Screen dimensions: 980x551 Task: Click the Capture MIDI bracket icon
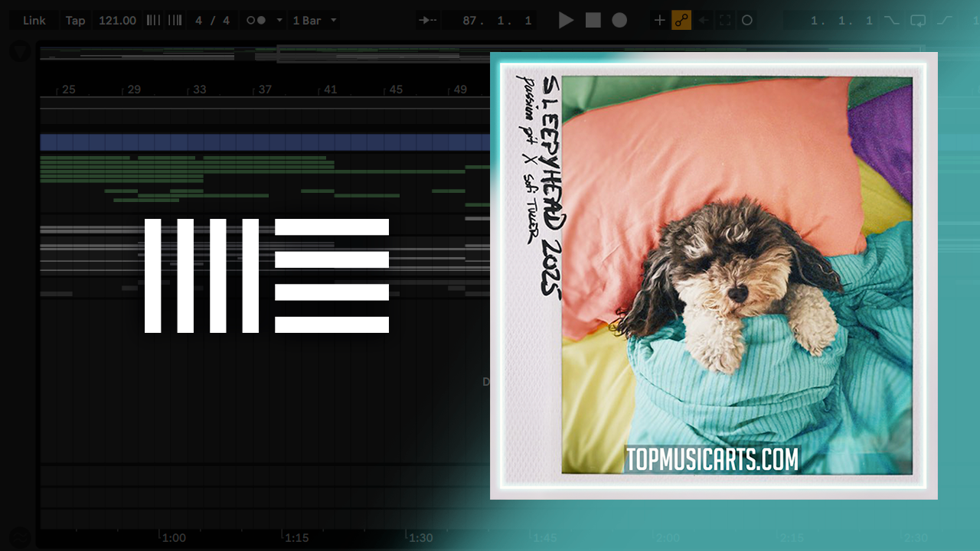725,21
